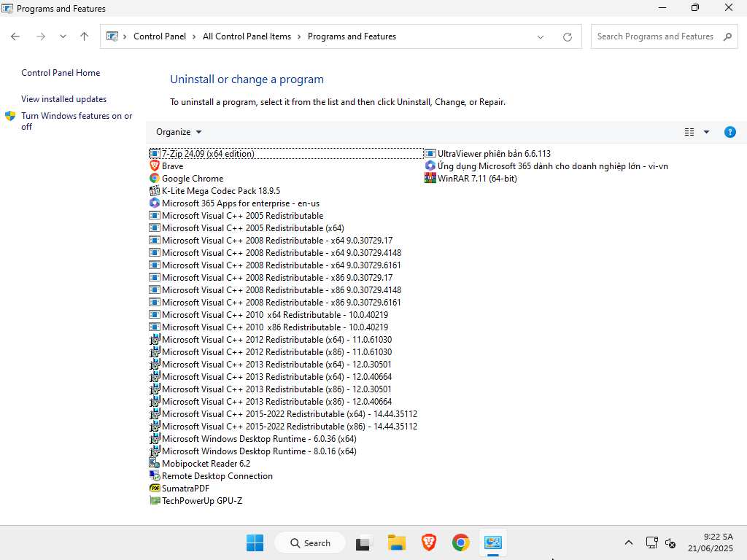Navigate to All Control Panel Items breadcrumb
This screenshot has height=560, width=747.
pyautogui.click(x=247, y=36)
